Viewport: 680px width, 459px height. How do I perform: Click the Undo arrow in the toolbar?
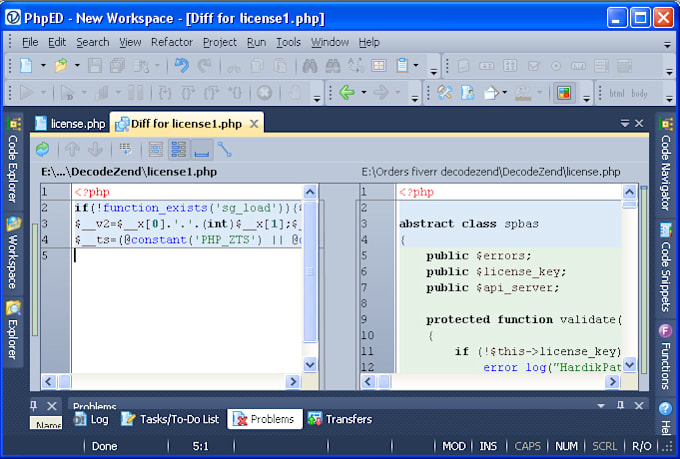coord(181,66)
